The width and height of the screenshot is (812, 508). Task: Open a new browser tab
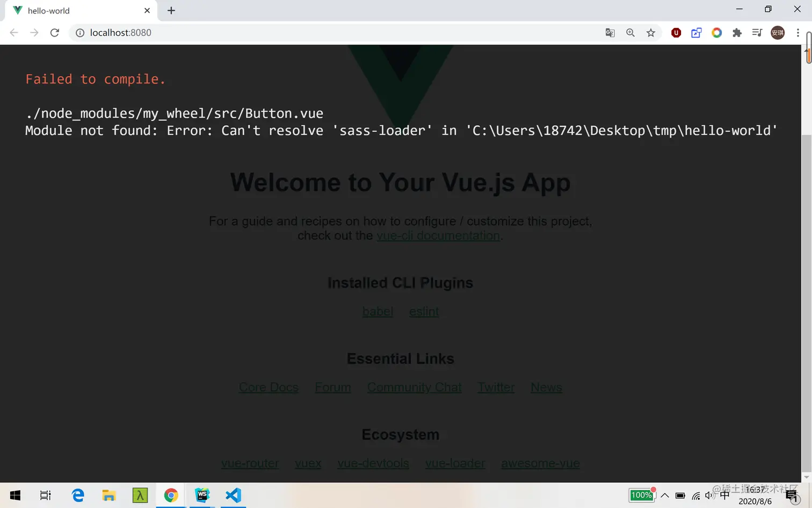171,10
